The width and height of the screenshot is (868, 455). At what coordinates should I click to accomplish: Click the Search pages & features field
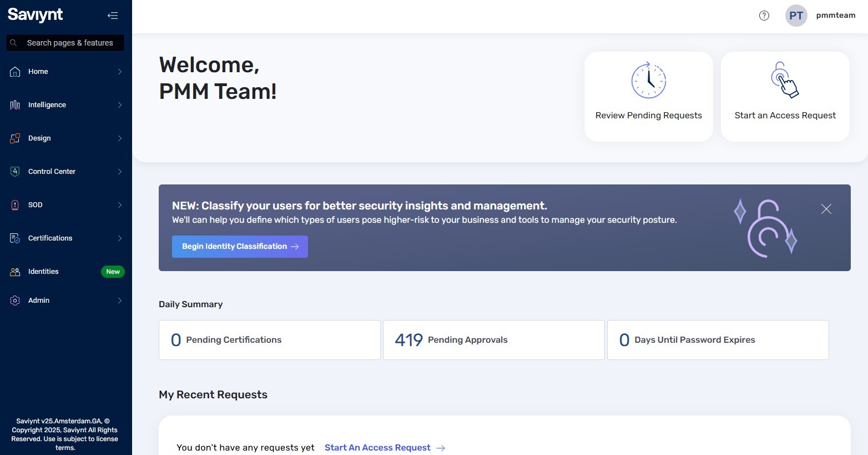point(65,43)
